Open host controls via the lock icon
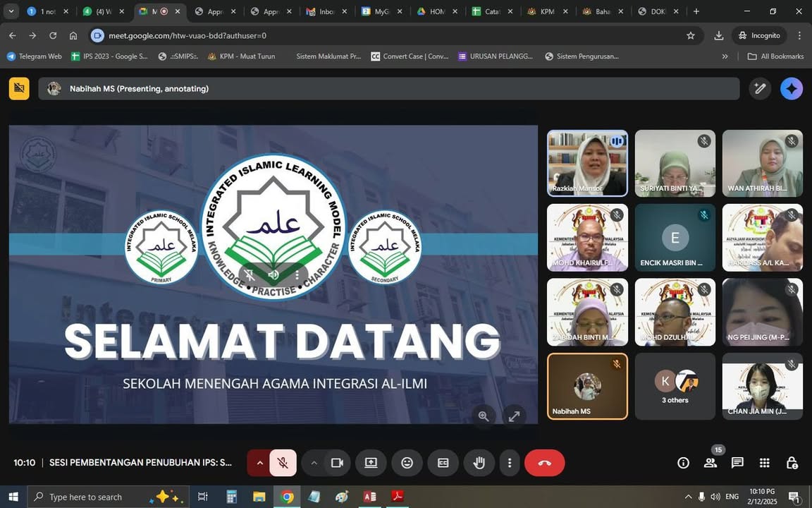This screenshot has height=508, width=812. pos(792,463)
